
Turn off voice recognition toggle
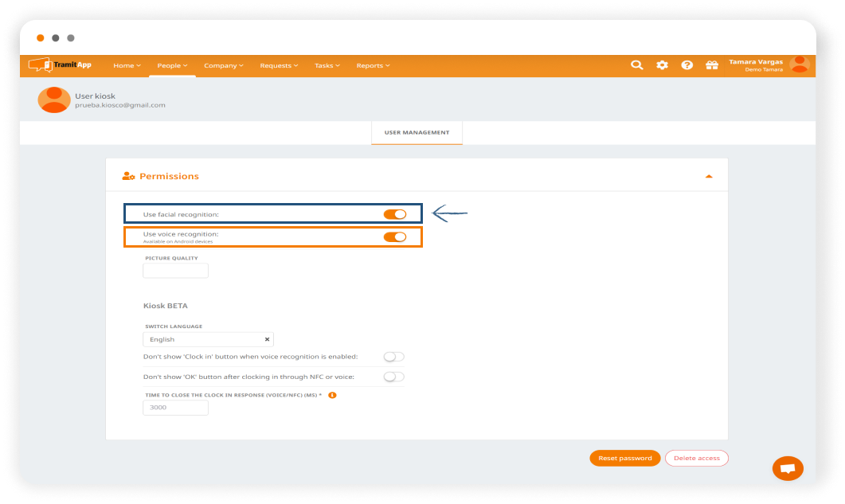[395, 236]
